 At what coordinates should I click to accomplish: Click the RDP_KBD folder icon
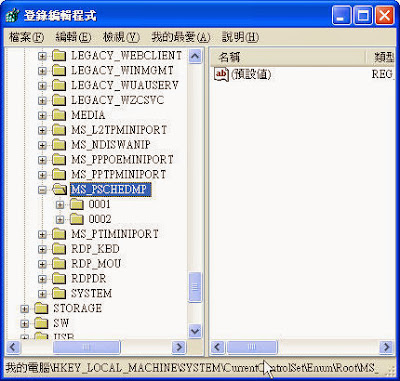coord(59,249)
